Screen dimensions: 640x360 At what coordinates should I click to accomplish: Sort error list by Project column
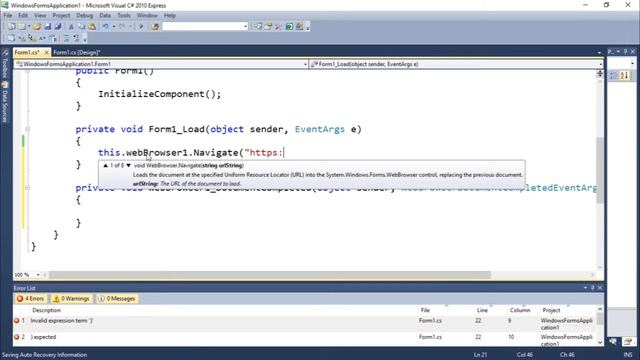click(551, 311)
